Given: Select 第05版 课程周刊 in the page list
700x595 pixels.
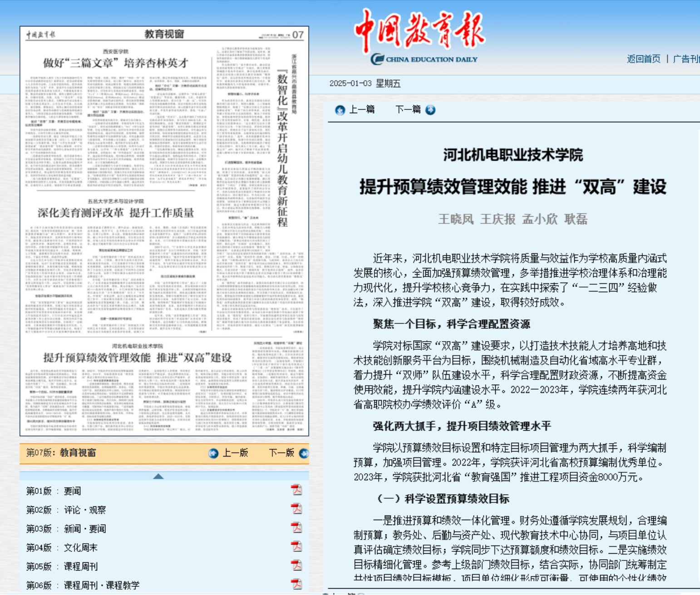Looking at the screenshot, I should [62, 566].
